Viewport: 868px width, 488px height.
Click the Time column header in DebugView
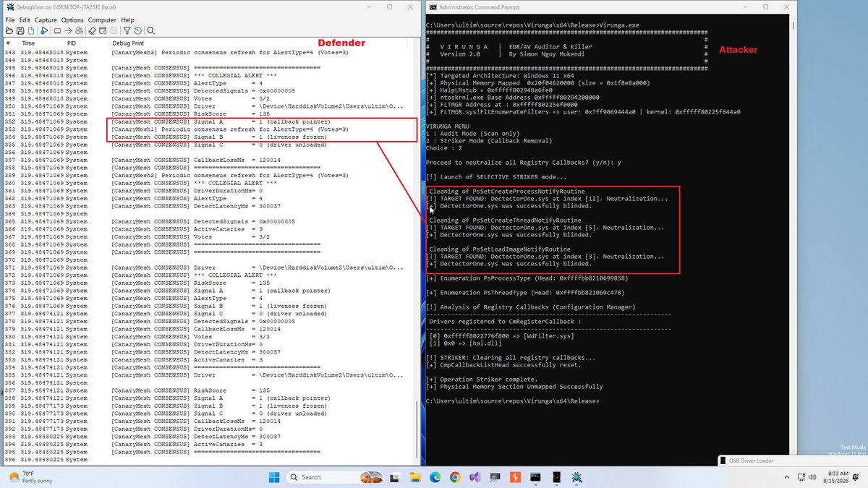(x=43, y=43)
